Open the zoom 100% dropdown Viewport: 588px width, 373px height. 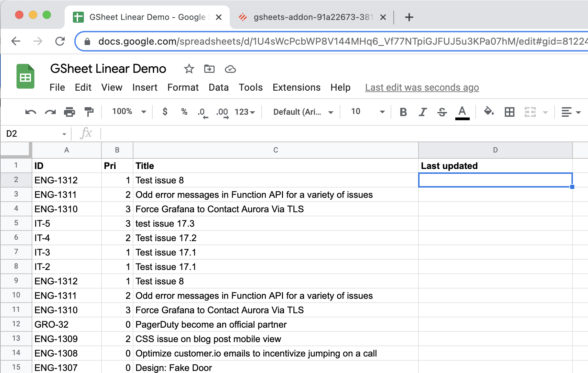point(129,112)
